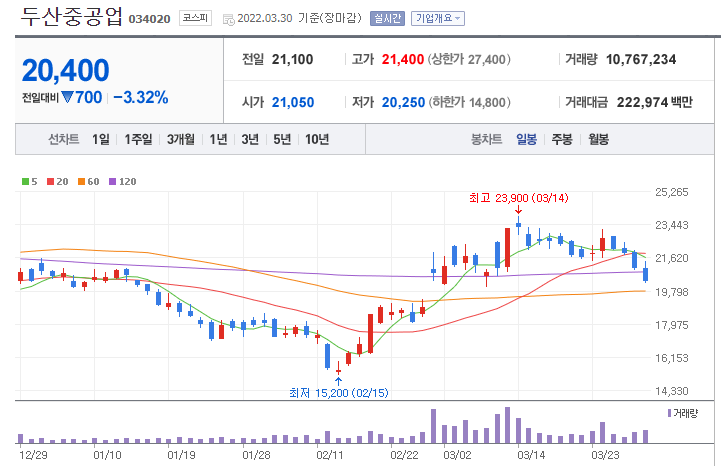
Task: Click the 전일 value 21,100
Action: pyautogui.click(x=292, y=59)
